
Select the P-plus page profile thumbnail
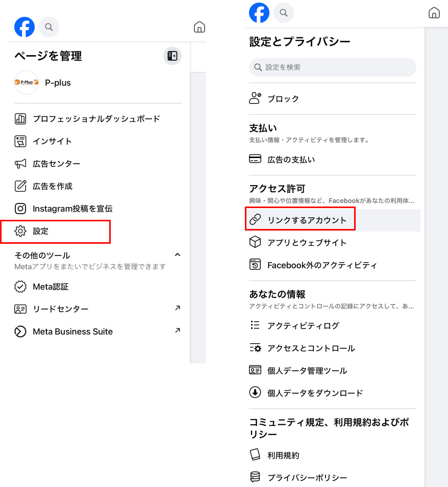27,83
